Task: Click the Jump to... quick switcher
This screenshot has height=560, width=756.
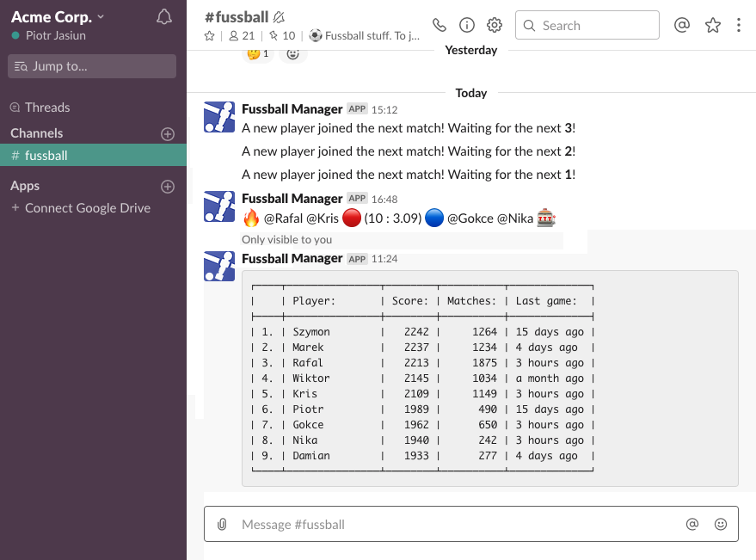Action: (92, 66)
